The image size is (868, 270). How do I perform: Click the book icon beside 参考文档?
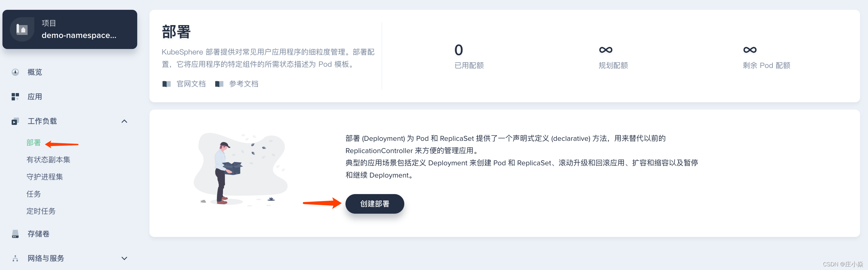click(219, 84)
